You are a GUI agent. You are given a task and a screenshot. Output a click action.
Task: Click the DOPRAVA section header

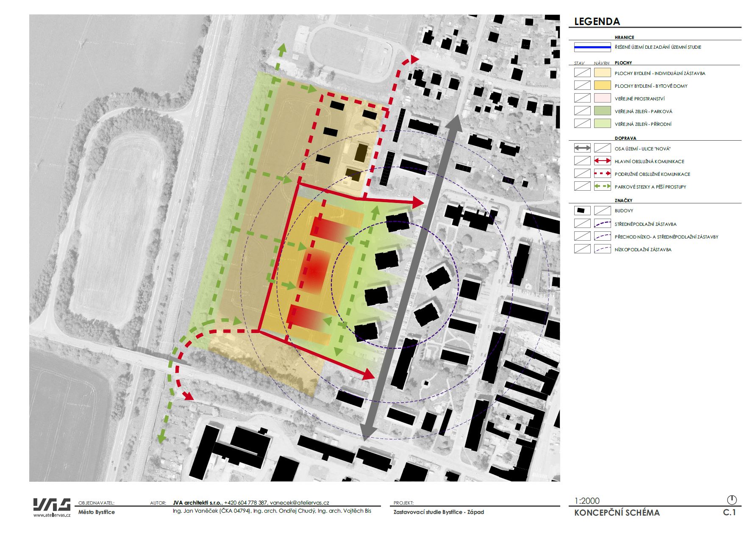pos(625,138)
